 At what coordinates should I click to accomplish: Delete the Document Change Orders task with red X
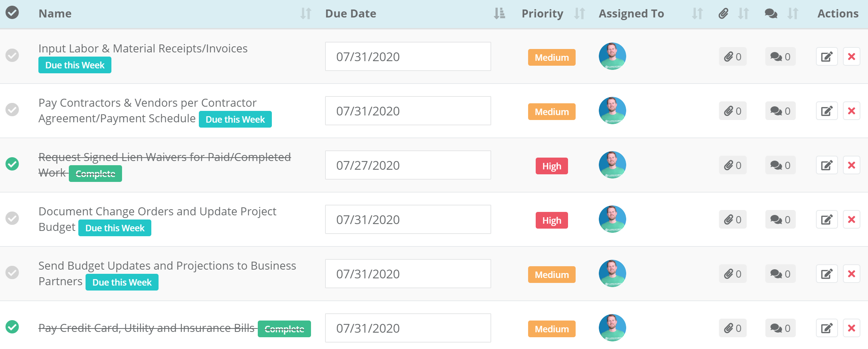[x=851, y=219]
